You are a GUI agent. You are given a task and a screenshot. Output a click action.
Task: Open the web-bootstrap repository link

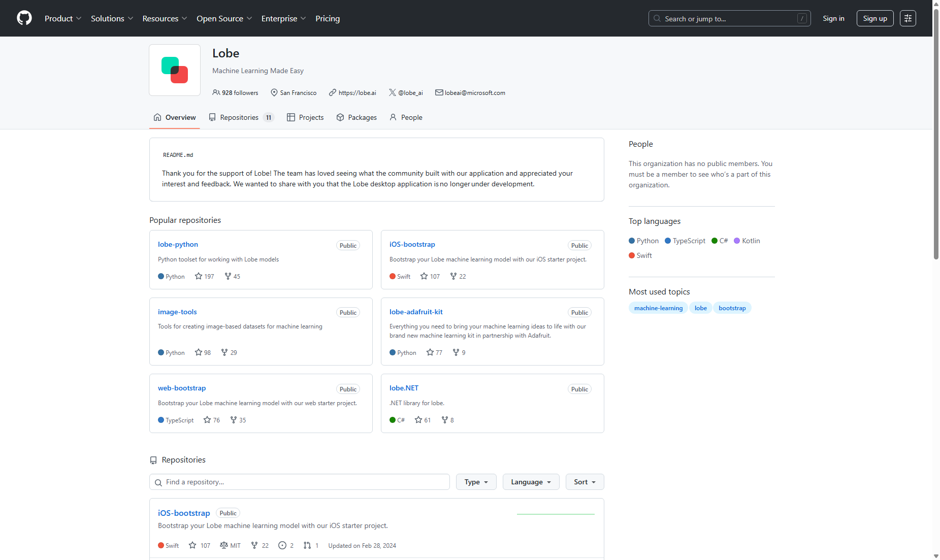pos(182,388)
